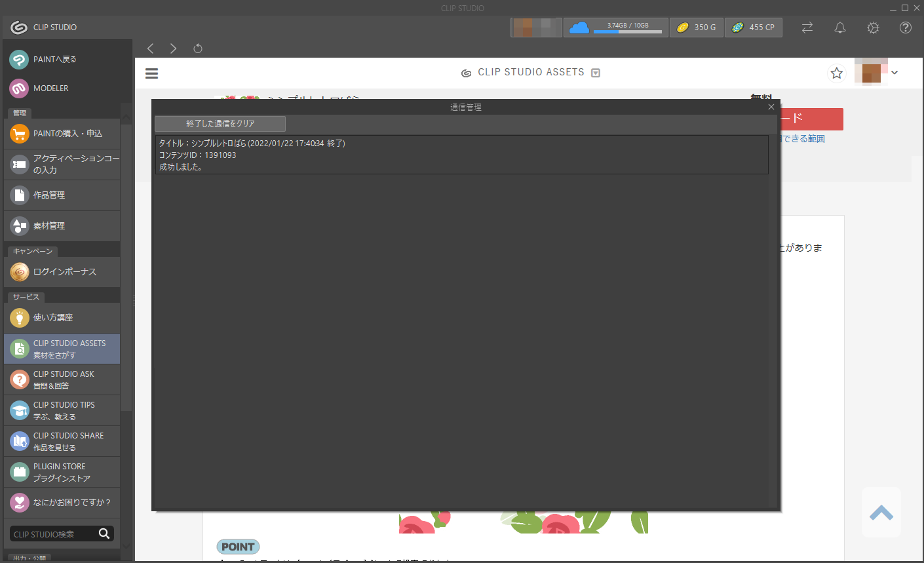924x563 pixels.
Task: Open CLIP STUDIO ASK in sidebar
Action: 62,379
